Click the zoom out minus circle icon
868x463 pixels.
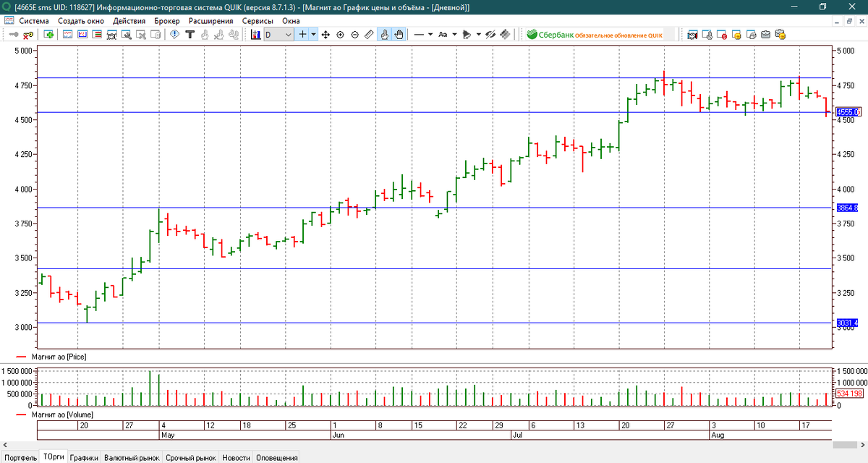click(x=355, y=34)
